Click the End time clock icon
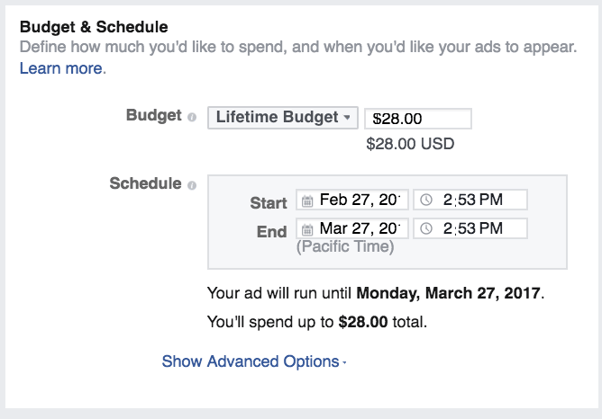The image size is (602, 419). [x=427, y=228]
